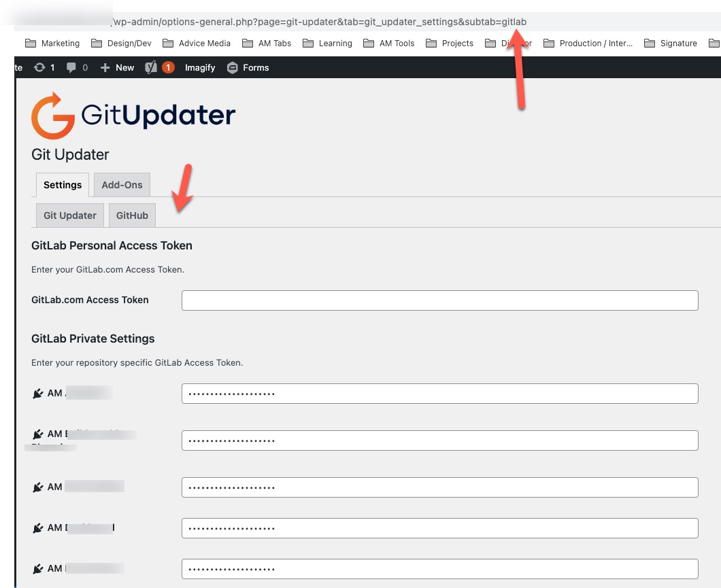Screen dimensions: 721x588
Task: Open the Signature bookmarks folder
Action: [x=671, y=44]
